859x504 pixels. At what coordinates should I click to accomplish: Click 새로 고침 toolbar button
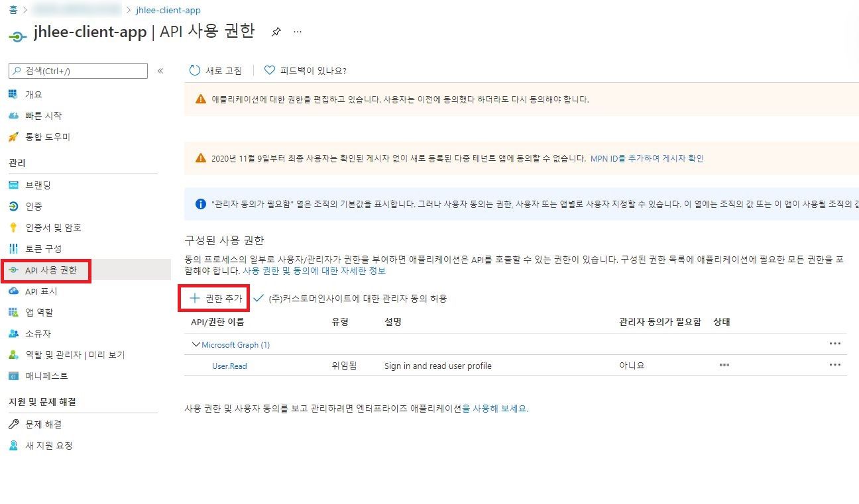point(215,70)
